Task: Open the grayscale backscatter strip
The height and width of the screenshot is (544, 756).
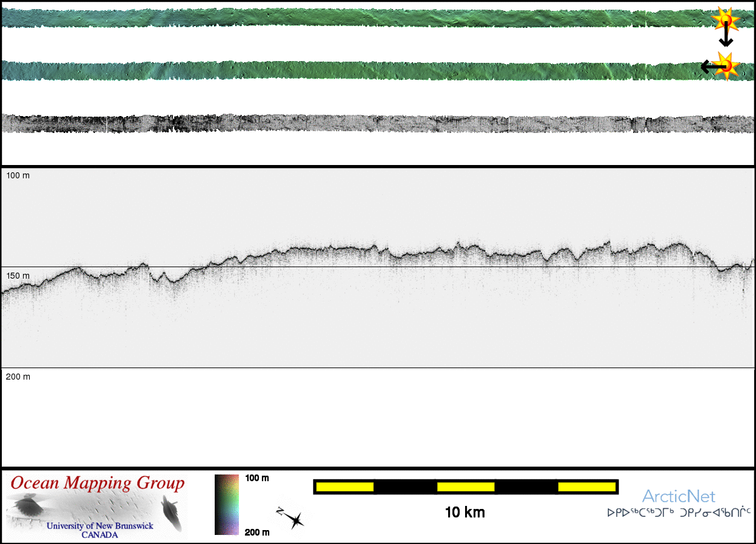Action: point(363,123)
